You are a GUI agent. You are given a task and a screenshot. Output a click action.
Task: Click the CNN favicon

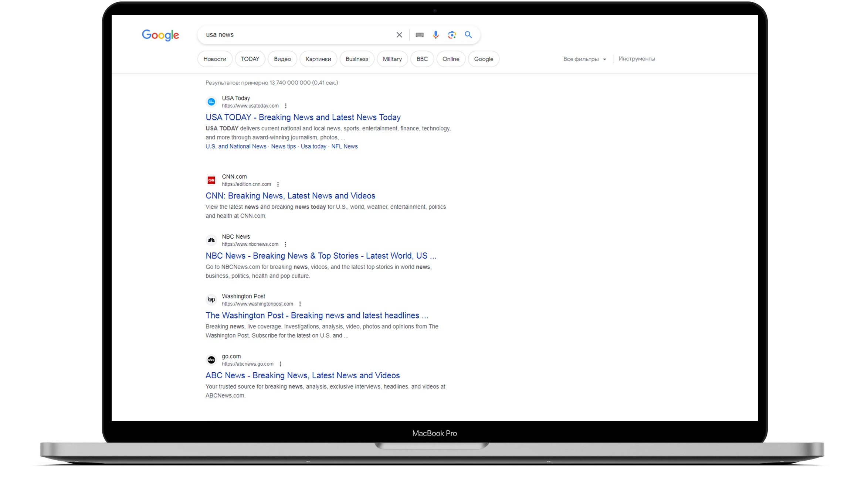pos(211,180)
